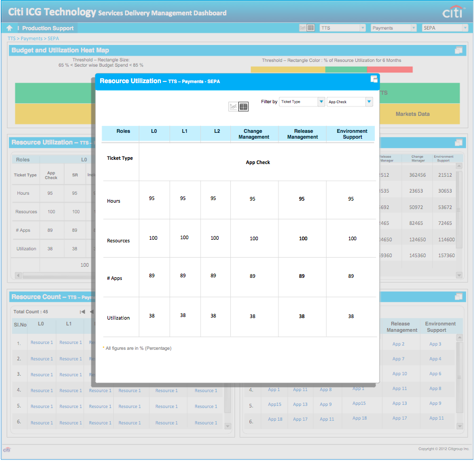Screen dimensions: 476x462
Task: Click the small Citi logo in footer
Action: pyautogui.click(x=7, y=449)
